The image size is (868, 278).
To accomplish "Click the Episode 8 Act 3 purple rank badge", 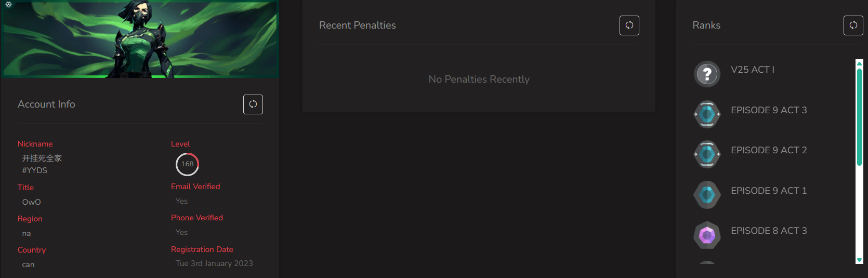I will 707,235.
